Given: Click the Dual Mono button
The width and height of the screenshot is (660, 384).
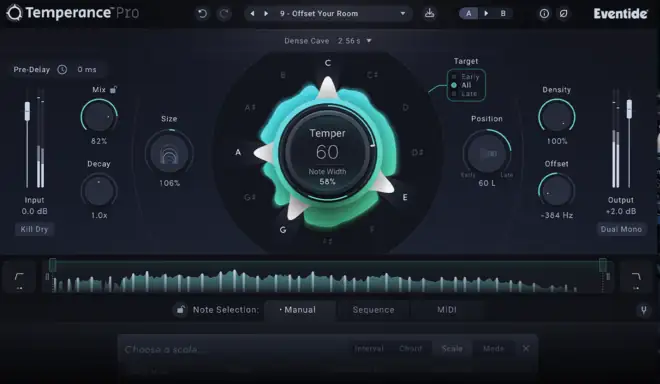Looking at the screenshot, I should coord(621,229).
